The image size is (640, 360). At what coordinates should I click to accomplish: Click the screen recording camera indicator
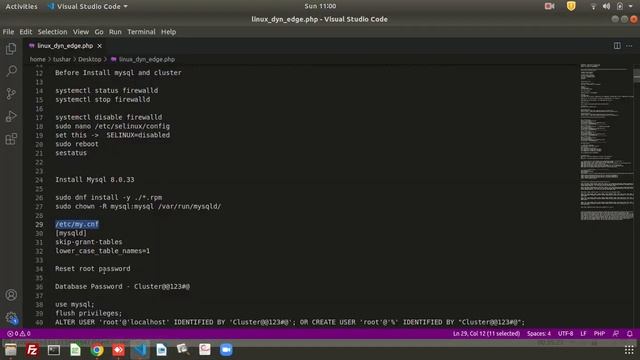pyautogui.click(x=549, y=6)
